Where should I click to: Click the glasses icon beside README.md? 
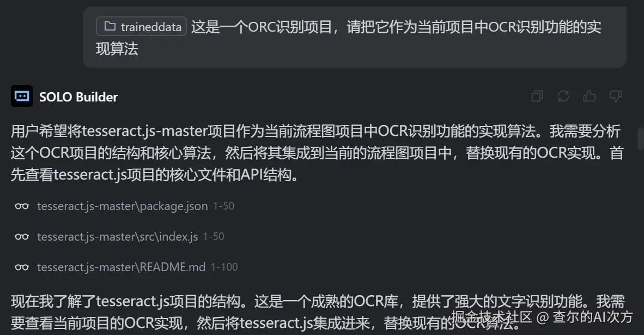point(22,267)
